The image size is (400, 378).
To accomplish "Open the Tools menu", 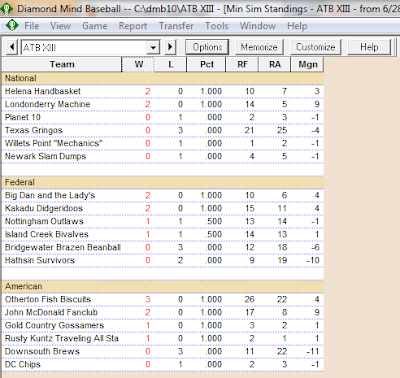I will click(x=217, y=26).
